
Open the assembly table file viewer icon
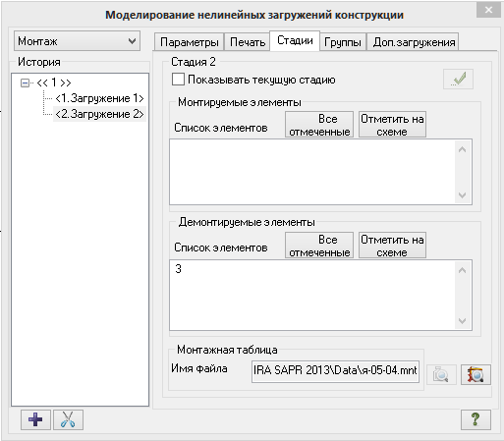tap(476, 374)
